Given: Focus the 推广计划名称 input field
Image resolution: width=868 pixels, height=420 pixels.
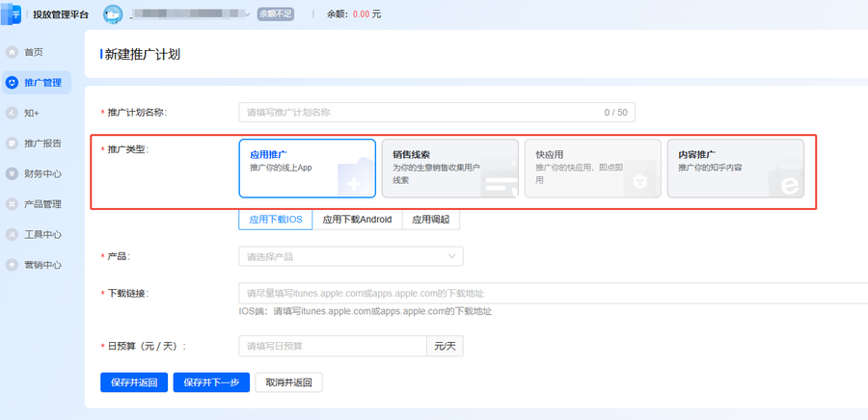Looking at the screenshot, I should [x=437, y=112].
